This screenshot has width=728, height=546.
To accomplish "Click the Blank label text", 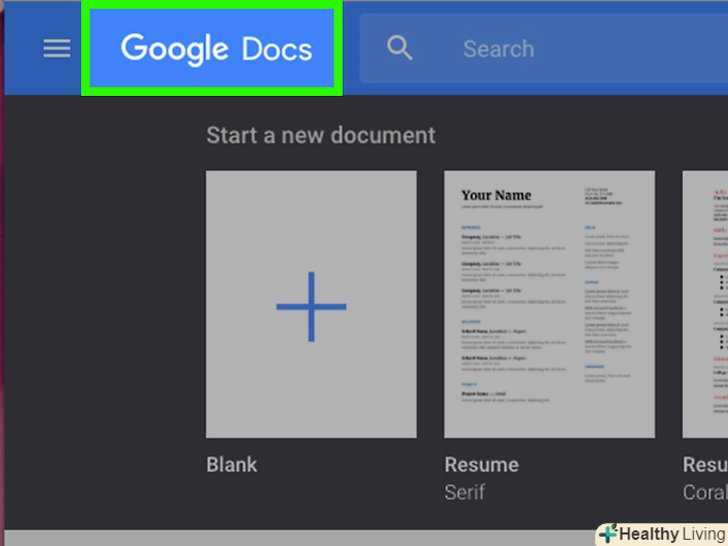I will coord(231,464).
